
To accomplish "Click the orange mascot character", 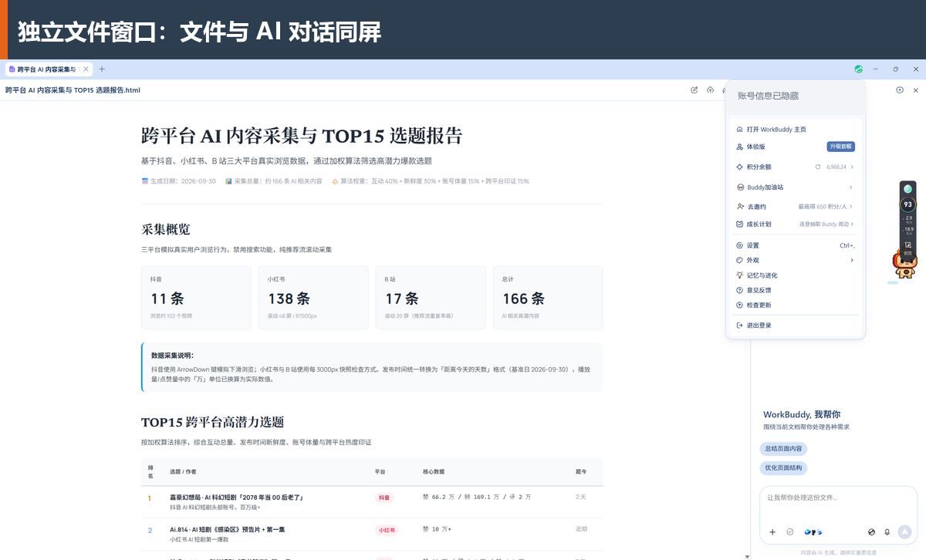I will [905, 267].
